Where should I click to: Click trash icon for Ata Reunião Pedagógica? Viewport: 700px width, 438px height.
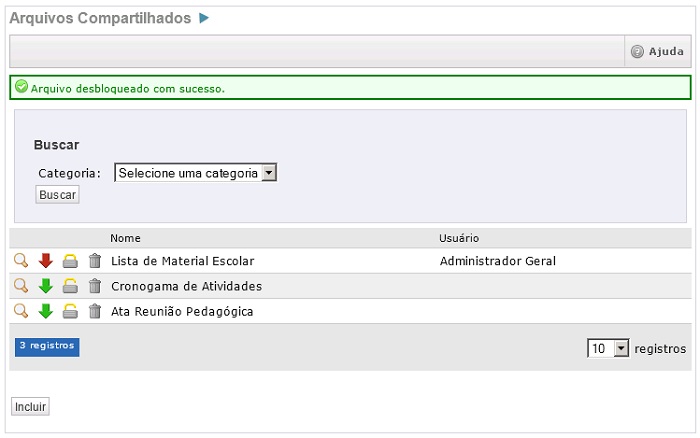click(95, 311)
